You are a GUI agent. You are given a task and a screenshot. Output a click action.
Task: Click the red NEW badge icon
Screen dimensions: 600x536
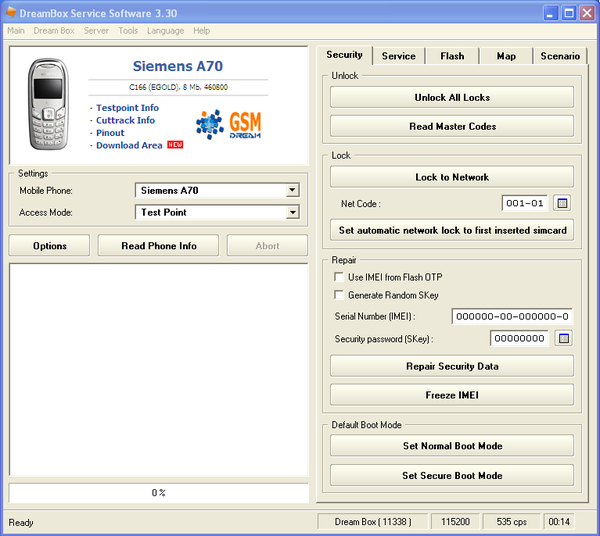point(175,145)
